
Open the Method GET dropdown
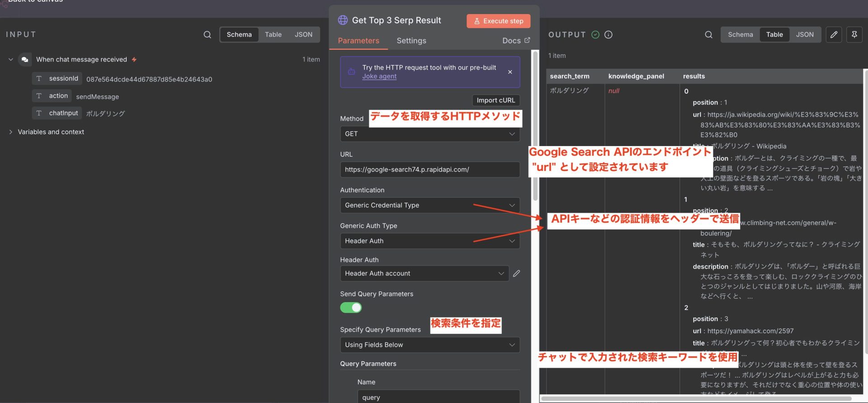(429, 134)
